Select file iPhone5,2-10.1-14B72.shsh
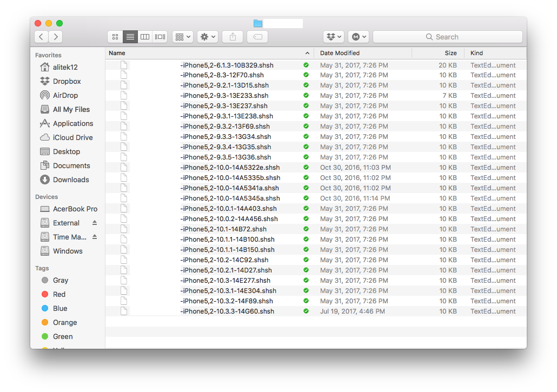The image size is (557, 392). tap(316, 229)
